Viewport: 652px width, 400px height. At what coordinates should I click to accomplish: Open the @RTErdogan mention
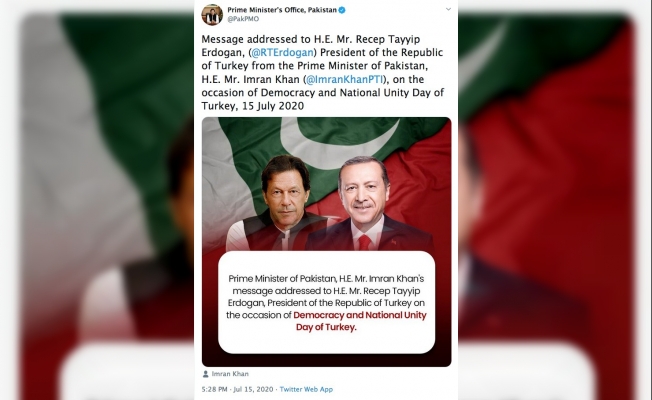[282, 52]
